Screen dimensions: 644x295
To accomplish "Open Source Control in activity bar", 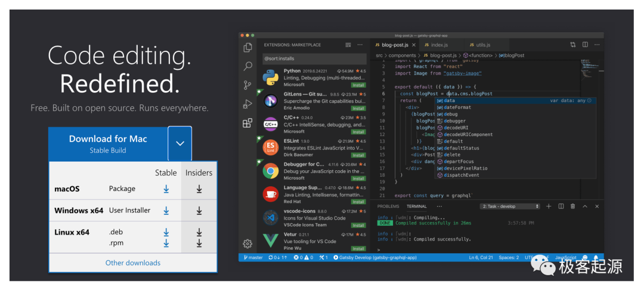I will click(x=247, y=85).
